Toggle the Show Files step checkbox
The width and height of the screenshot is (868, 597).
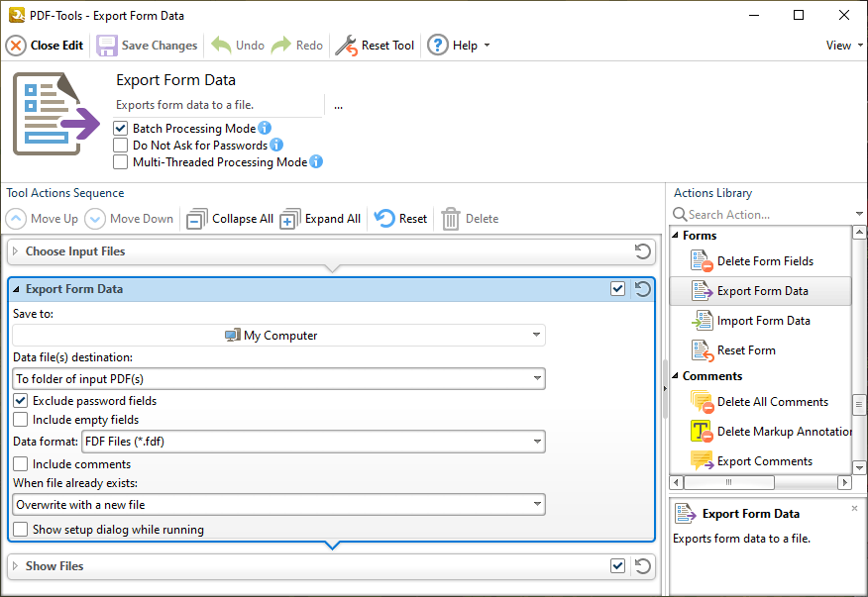pos(617,566)
